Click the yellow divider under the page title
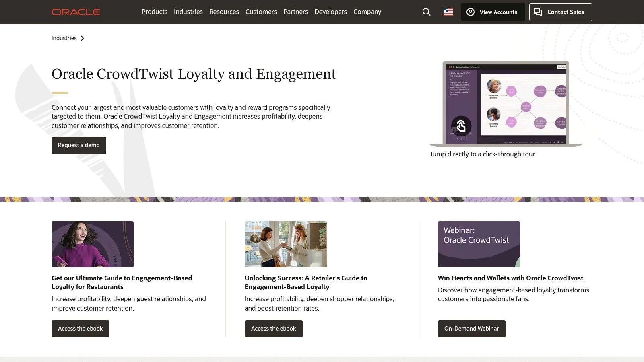 [59, 92]
